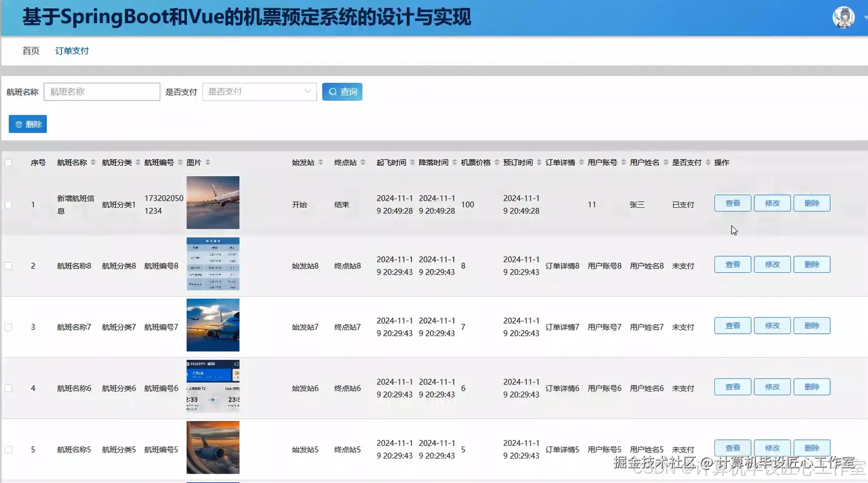Open the flight image thumbnail for 航班名称7
Image resolution: width=868 pixels, height=483 pixels.
coord(212,326)
